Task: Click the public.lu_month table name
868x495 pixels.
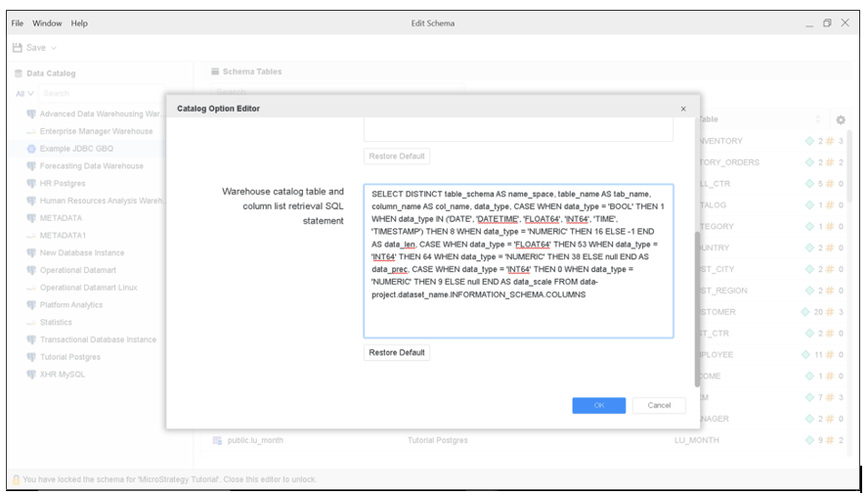Action: coord(255,440)
